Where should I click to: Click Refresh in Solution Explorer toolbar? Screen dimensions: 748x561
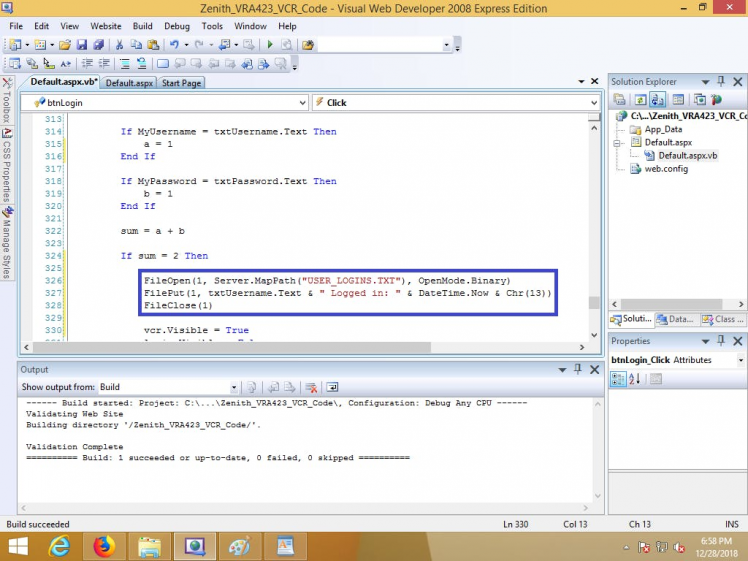coord(640,99)
